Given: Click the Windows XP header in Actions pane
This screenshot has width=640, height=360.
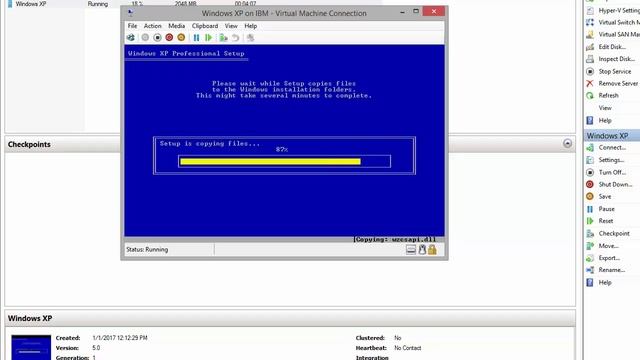Looking at the screenshot, I should (612, 136).
